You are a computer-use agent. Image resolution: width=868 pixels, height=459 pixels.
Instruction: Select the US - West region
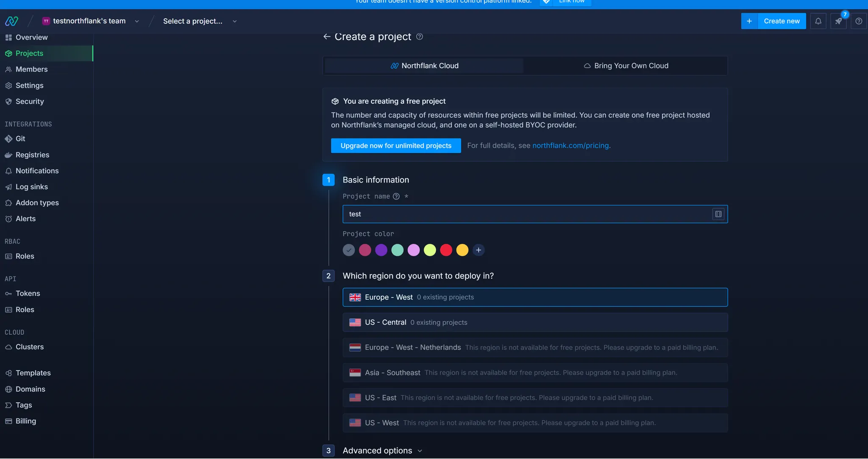(535, 423)
